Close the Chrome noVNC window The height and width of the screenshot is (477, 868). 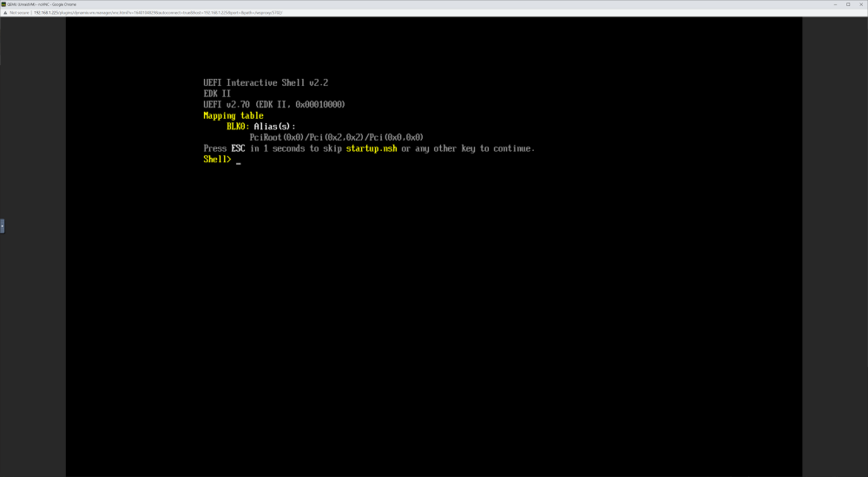(x=861, y=3)
